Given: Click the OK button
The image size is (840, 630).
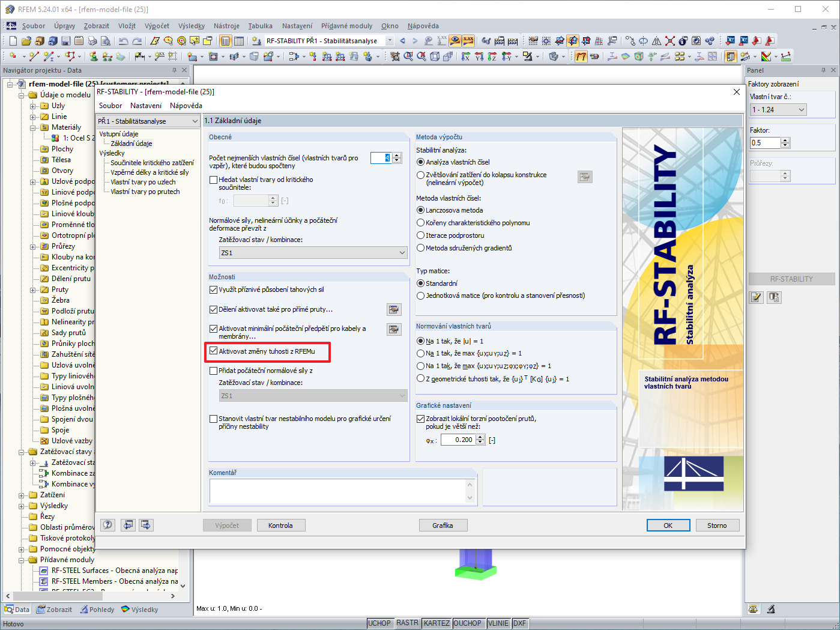Looking at the screenshot, I should [x=668, y=526].
